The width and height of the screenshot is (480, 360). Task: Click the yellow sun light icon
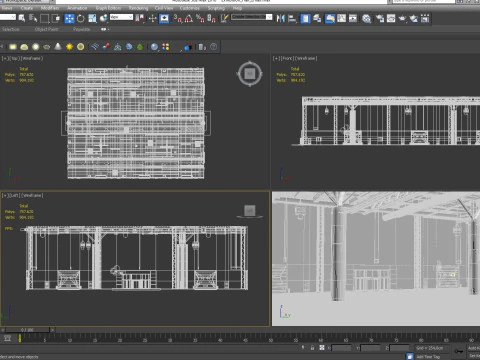(x=69, y=47)
